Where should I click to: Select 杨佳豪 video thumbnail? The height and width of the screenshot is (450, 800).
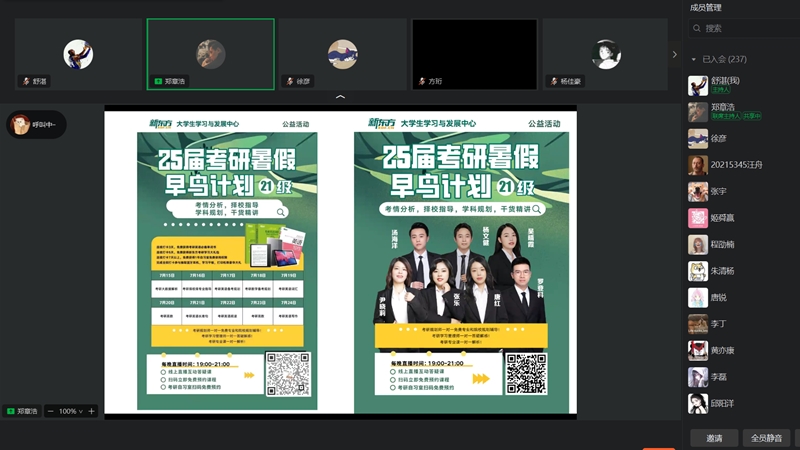click(606, 54)
